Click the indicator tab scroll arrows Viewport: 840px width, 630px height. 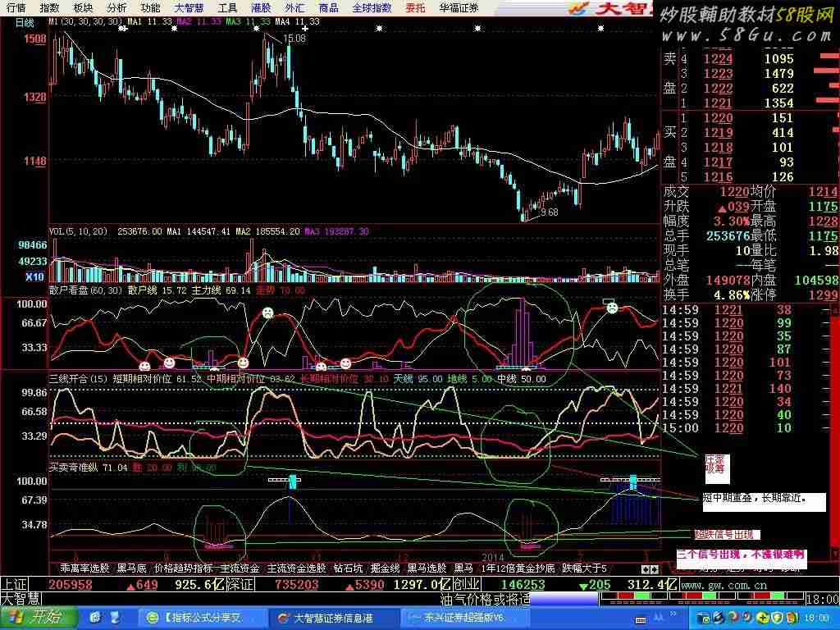coord(650,569)
